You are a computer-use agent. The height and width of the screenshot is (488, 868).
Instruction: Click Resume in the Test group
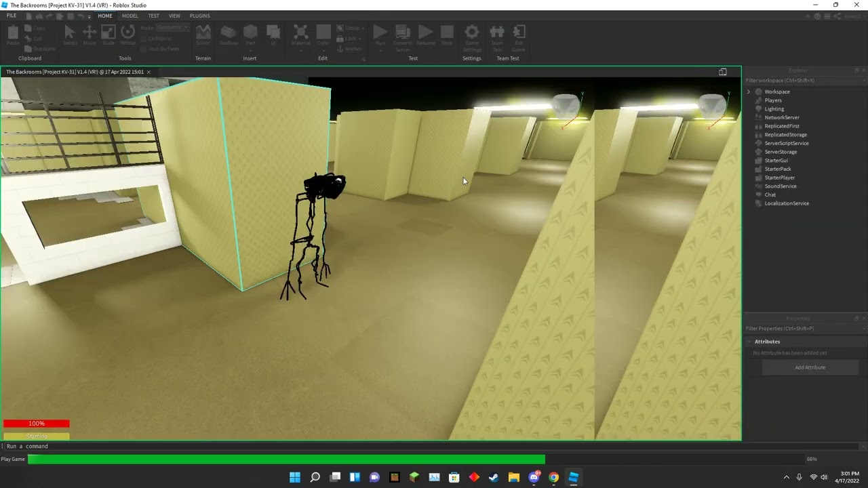pyautogui.click(x=426, y=35)
